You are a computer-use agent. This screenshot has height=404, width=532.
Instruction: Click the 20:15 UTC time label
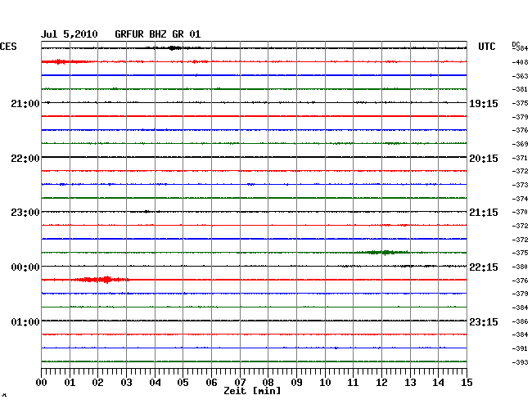[x=484, y=159]
